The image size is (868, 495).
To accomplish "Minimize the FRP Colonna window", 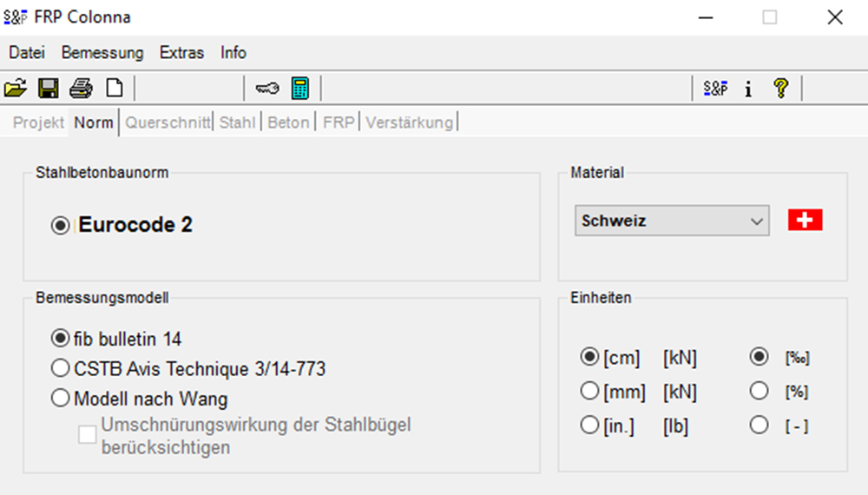I will [706, 17].
